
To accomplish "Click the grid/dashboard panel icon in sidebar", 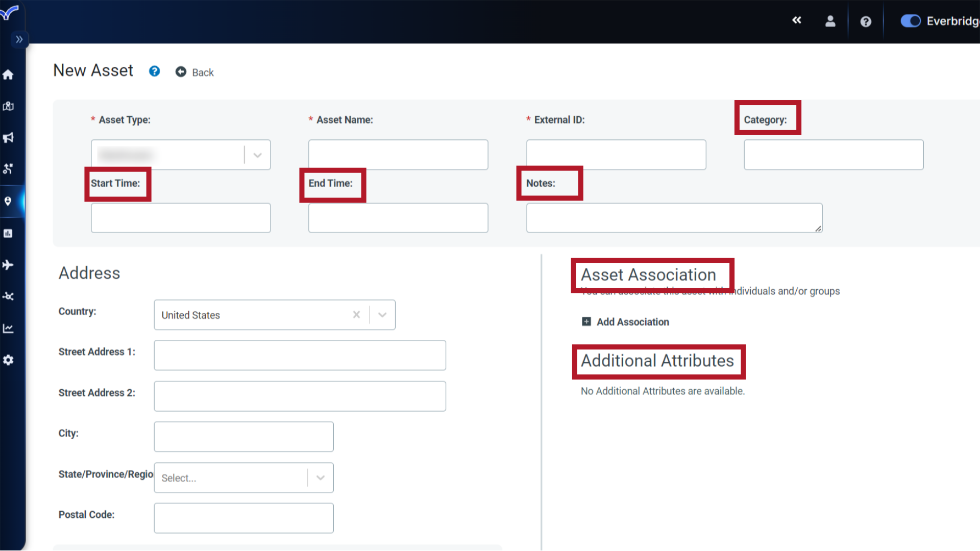I will pos(8,233).
